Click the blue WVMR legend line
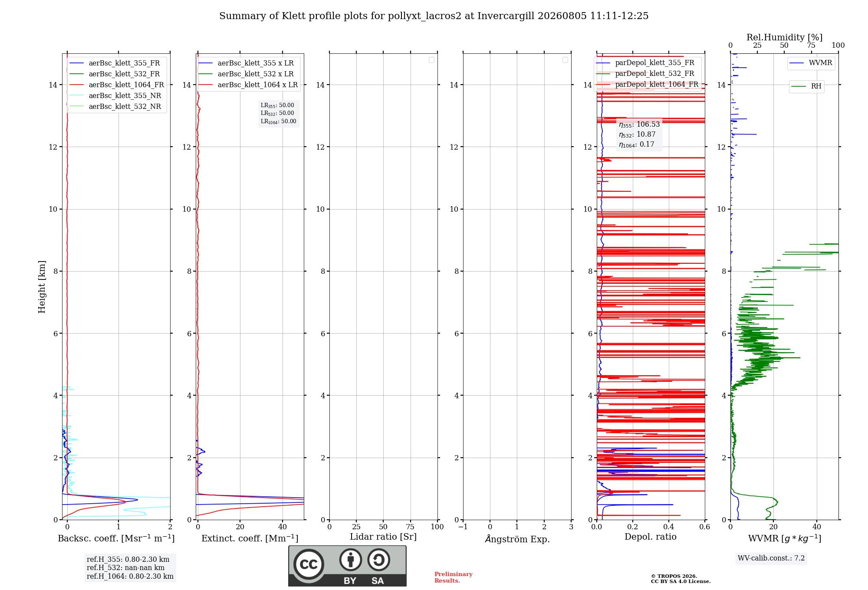 click(797, 63)
